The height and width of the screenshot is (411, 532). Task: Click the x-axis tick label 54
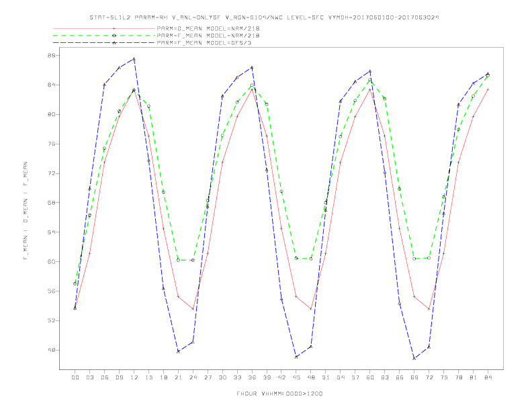pyautogui.click(x=341, y=377)
